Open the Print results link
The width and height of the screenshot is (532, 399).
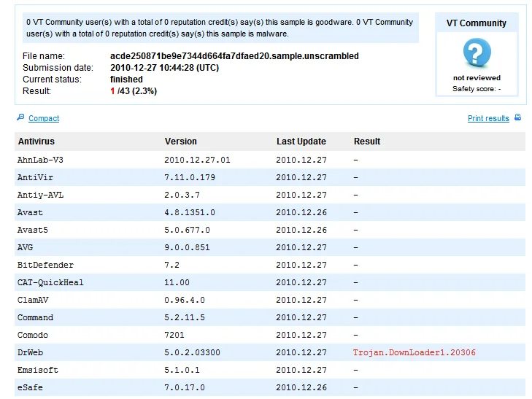click(x=488, y=118)
